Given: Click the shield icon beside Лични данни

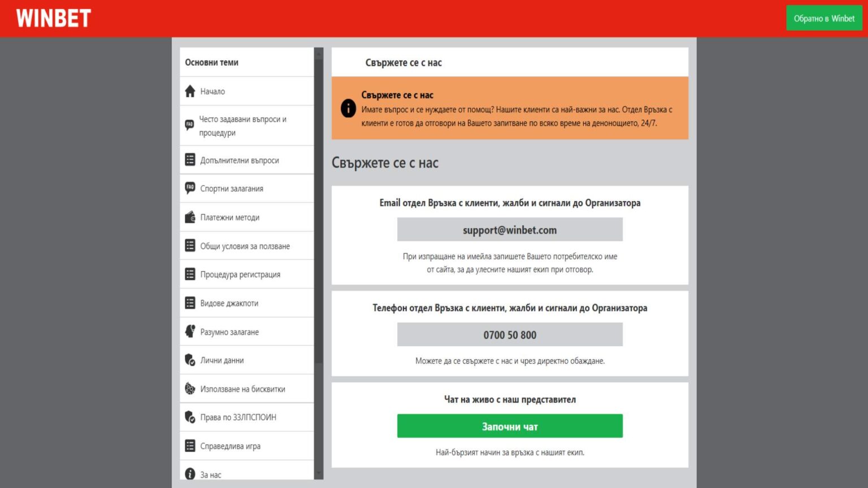Looking at the screenshot, I should click(190, 360).
